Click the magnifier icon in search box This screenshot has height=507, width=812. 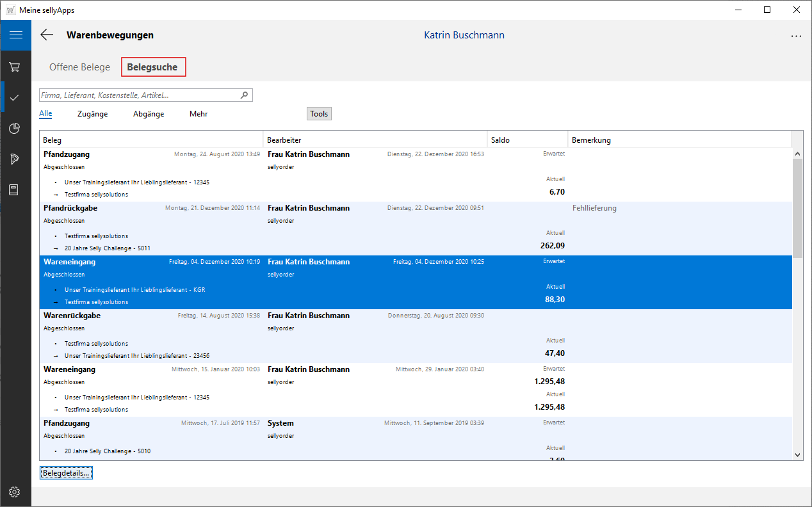(x=244, y=95)
